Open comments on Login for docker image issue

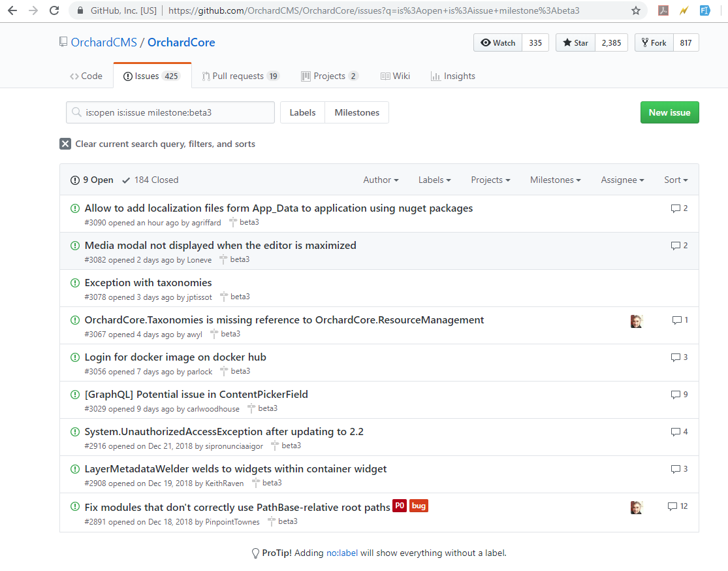tap(679, 357)
